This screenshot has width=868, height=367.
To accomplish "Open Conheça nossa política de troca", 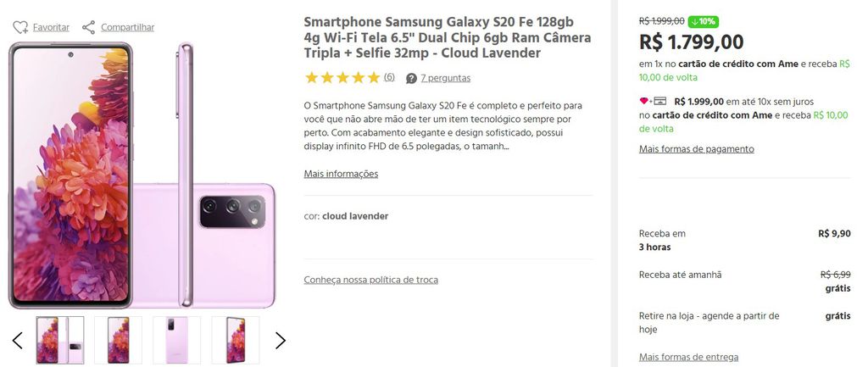I will (x=371, y=280).
